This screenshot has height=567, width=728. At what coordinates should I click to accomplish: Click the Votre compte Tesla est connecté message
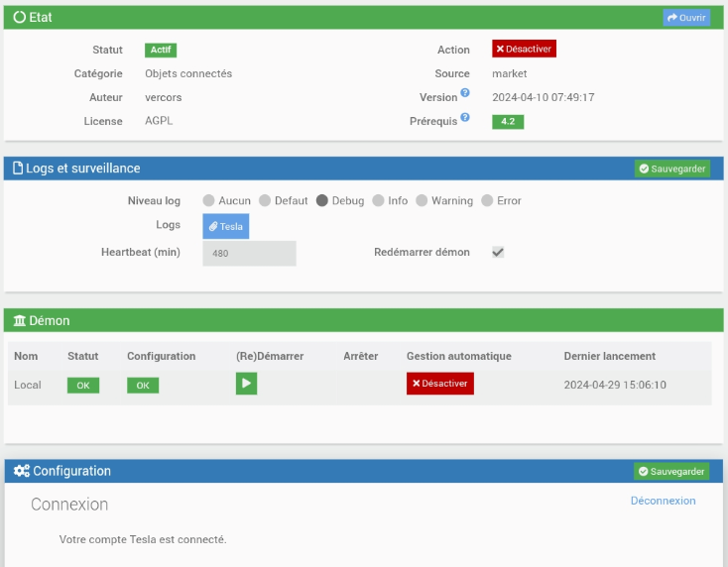(x=143, y=539)
